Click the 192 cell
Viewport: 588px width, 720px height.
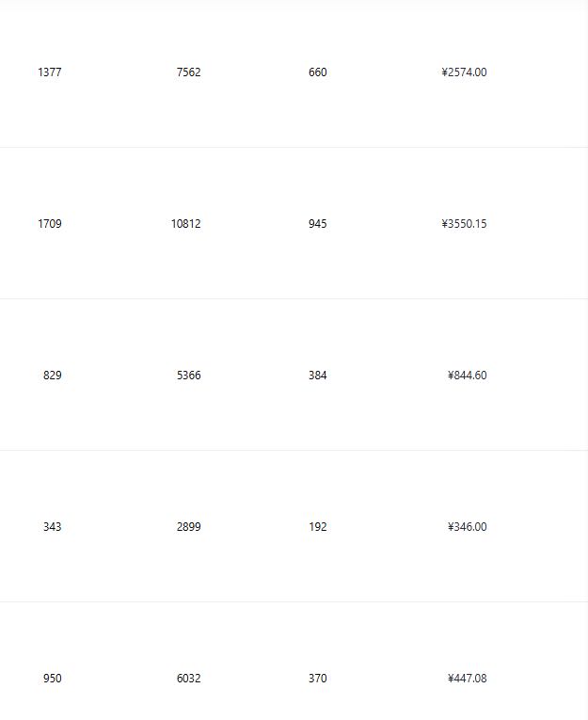(x=318, y=527)
